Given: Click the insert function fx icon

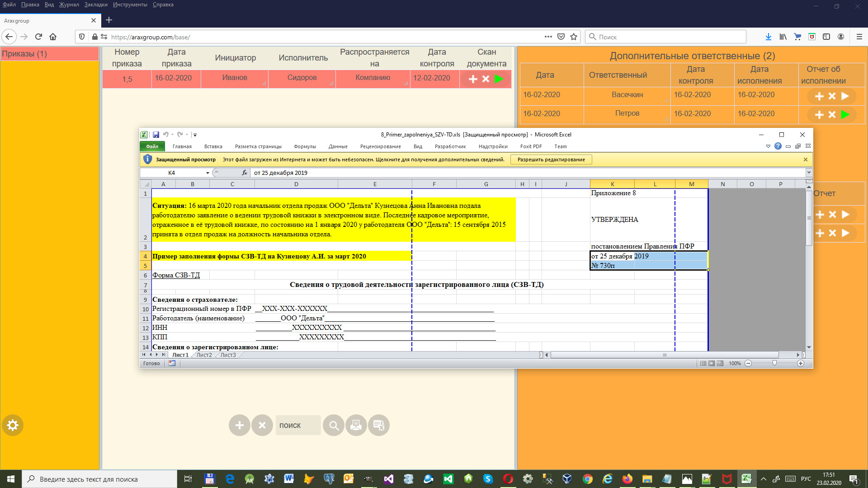Looking at the screenshot, I should point(244,173).
